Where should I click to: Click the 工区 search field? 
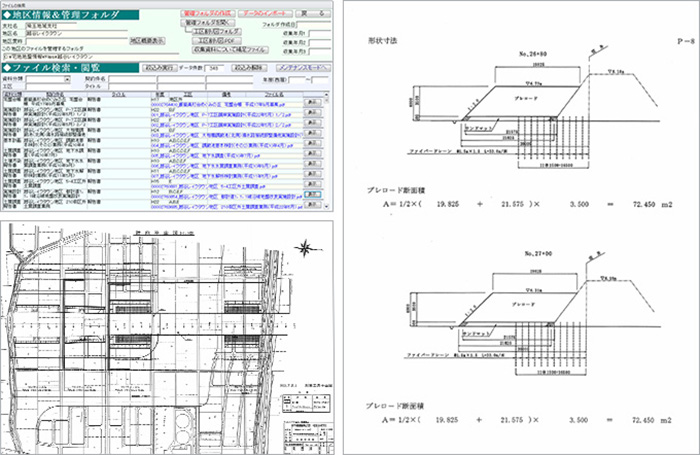click(48, 86)
